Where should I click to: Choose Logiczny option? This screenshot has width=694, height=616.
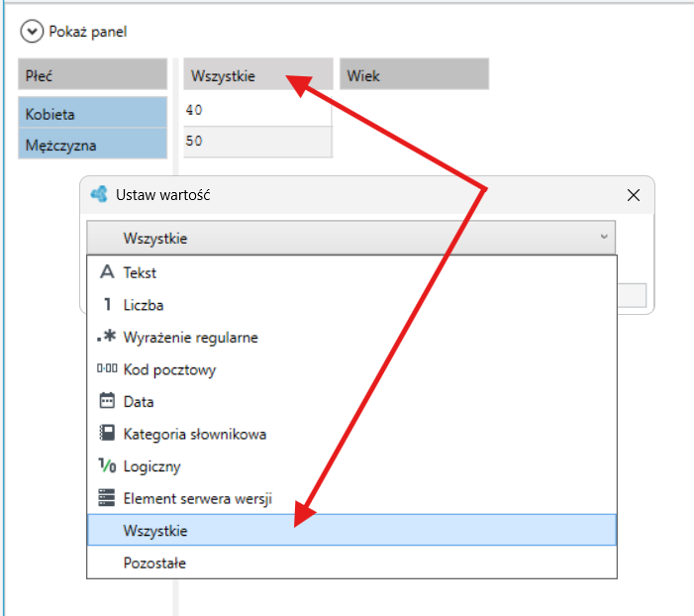coord(351,466)
